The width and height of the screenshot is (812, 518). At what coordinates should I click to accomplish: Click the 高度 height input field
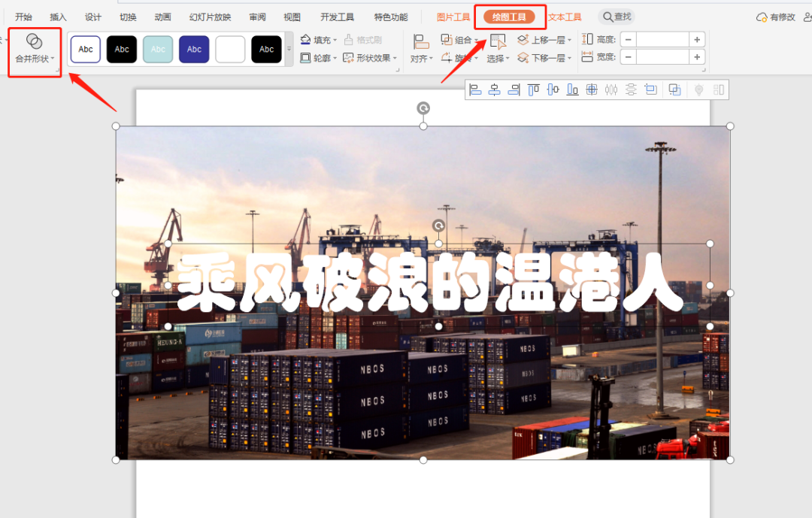click(x=663, y=39)
